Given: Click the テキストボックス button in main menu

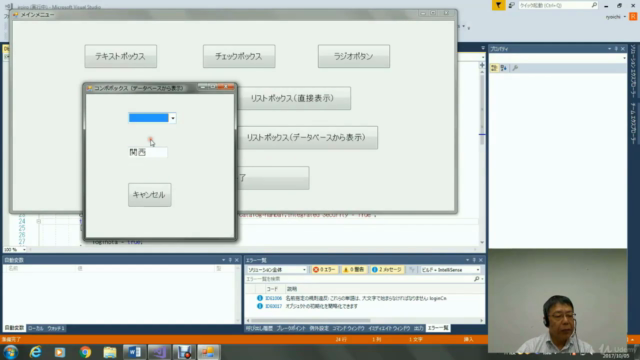Looking at the screenshot, I should coord(120,56).
